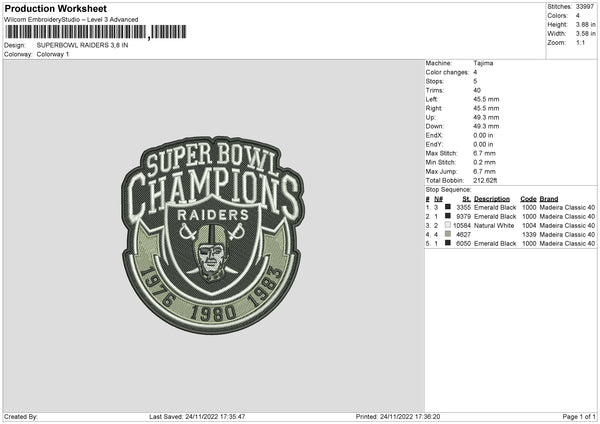Click the Colorway 1 value
The image size is (600, 424).
(53, 54)
